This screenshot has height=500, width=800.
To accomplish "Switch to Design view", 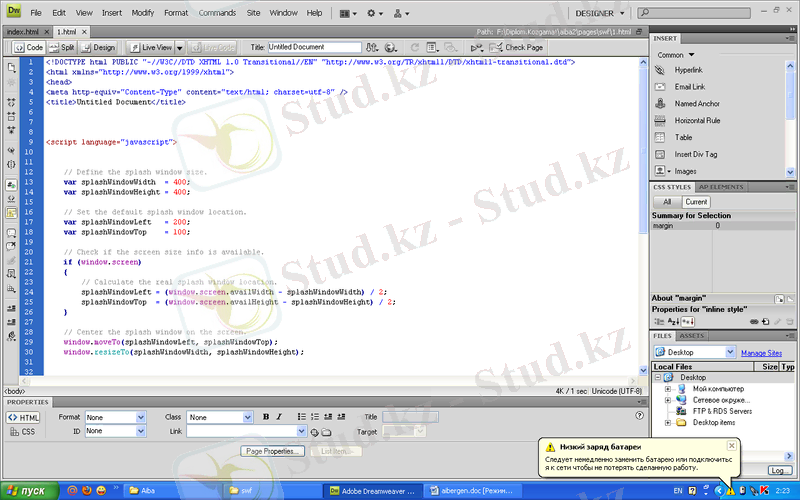I will tap(98, 47).
